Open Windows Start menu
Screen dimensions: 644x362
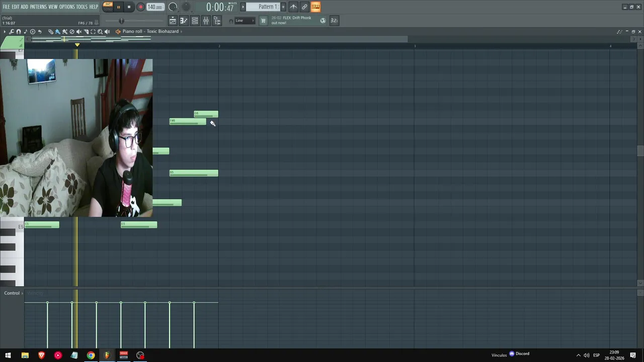tap(8, 355)
